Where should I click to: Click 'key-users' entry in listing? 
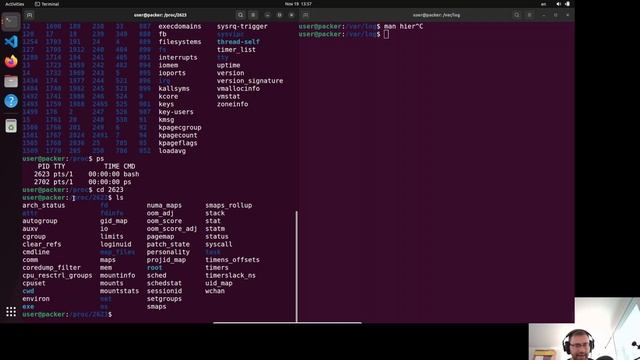[x=176, y=112]
